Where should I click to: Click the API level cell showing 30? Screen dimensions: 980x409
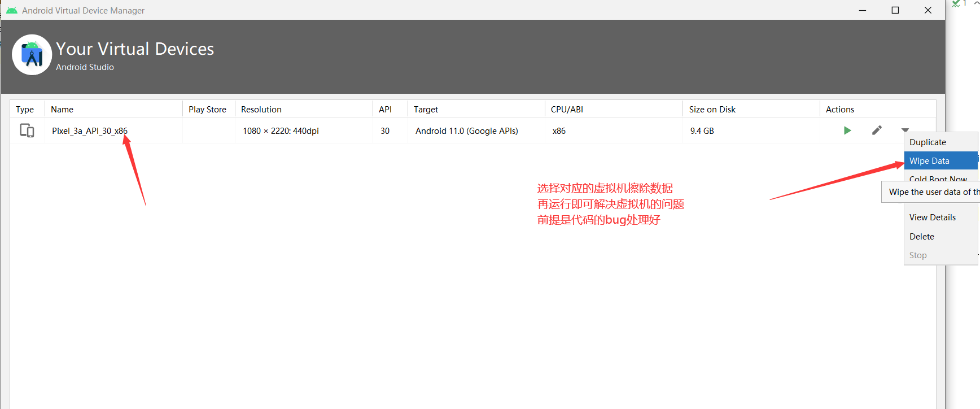(385, 131)
